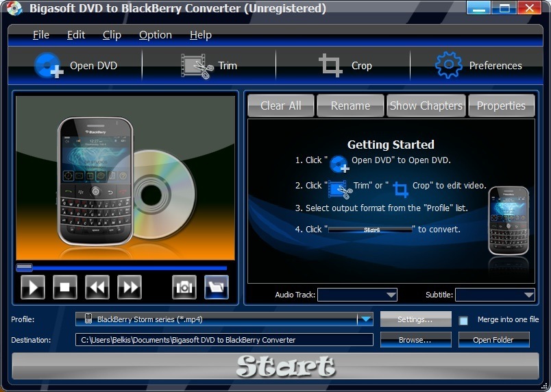This screenshot has height=392, width=551.
Task: Click the Open DVD toolbar label
Action: click(93, 66)
